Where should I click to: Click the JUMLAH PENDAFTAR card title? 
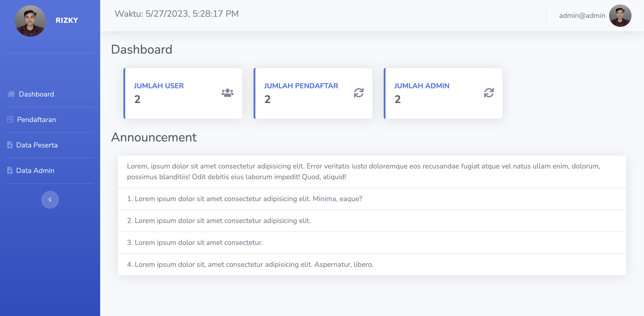[x=301, y=86]
